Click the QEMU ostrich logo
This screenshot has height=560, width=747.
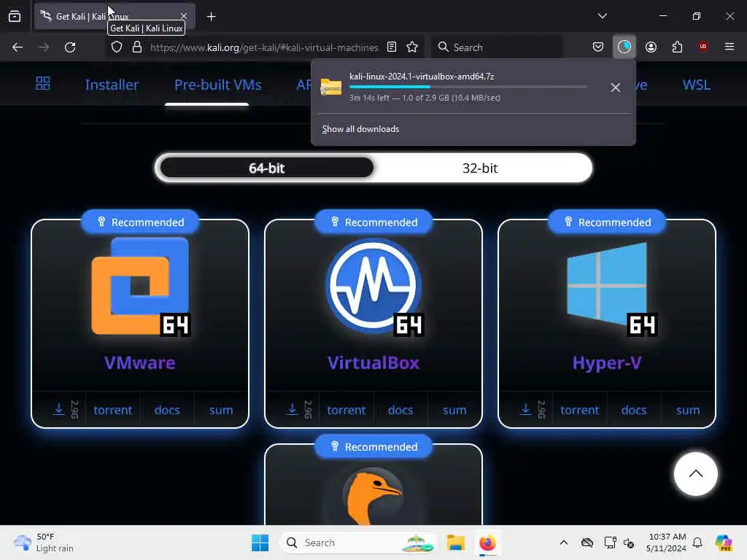click(x=373, y=496)
